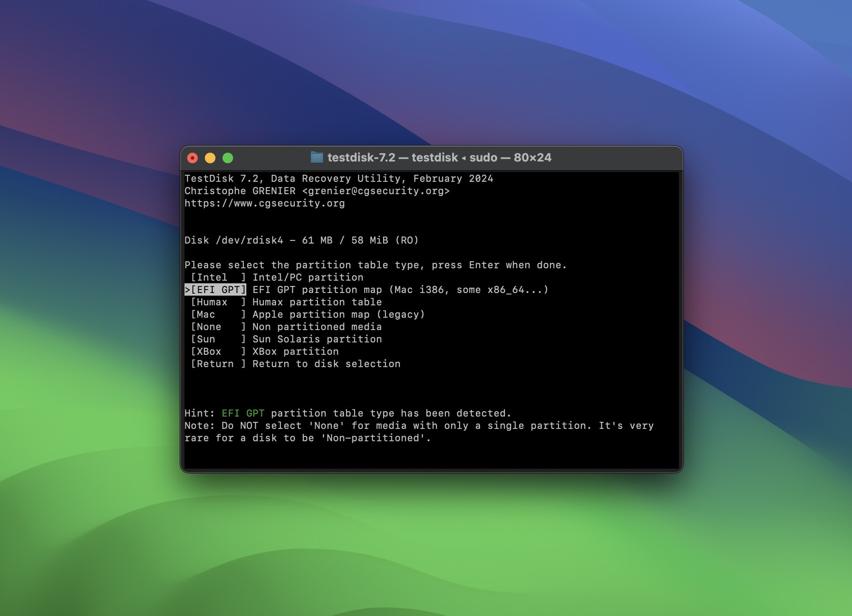Click the Note about 'None' selection
Screen dimensions: 852x616
click(x=419, y=432)
